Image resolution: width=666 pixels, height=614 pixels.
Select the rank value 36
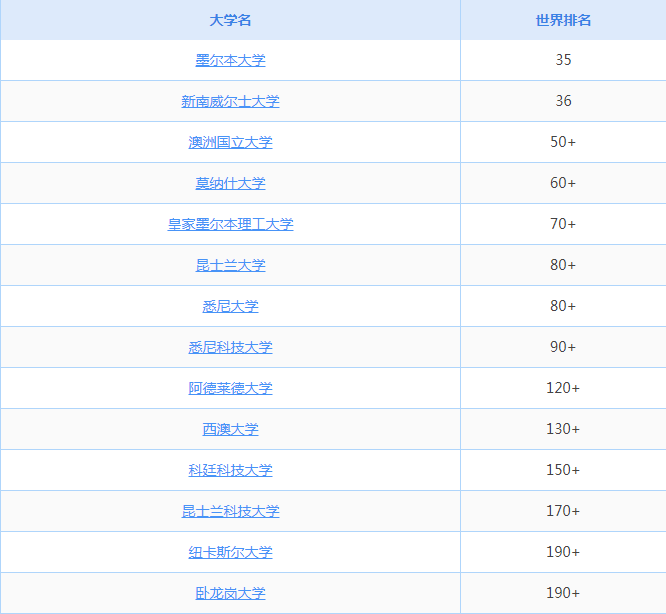[x=563, y=101]
